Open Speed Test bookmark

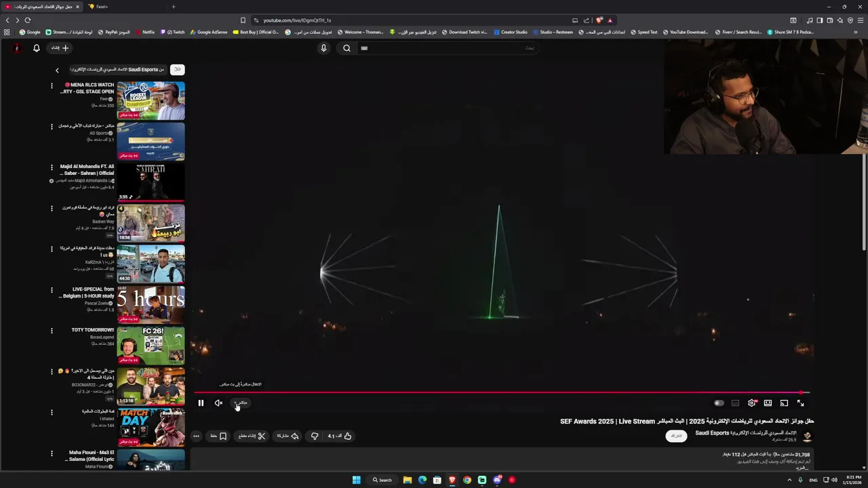(x=644, y=32)
